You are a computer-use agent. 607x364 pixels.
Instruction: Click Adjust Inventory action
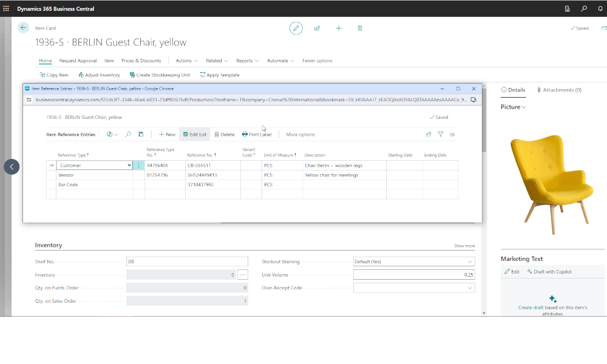coord(99,75)
